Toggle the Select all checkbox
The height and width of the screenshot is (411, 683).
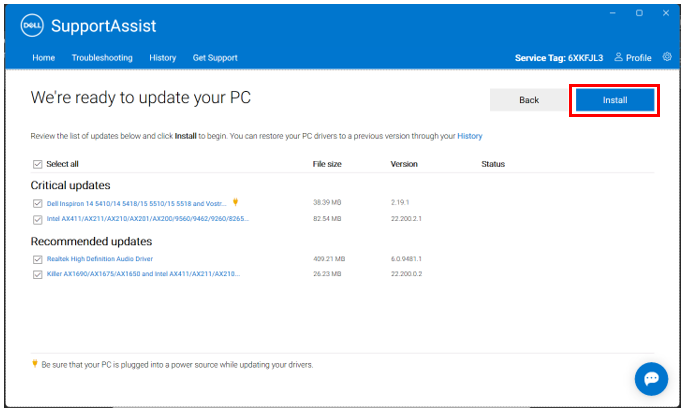37,164
